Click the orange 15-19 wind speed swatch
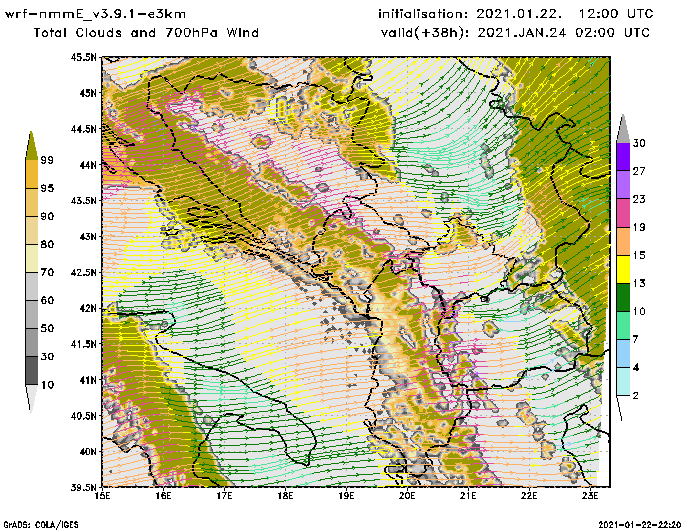The width and height of the screenshot is (700, 530). (623, 241)
